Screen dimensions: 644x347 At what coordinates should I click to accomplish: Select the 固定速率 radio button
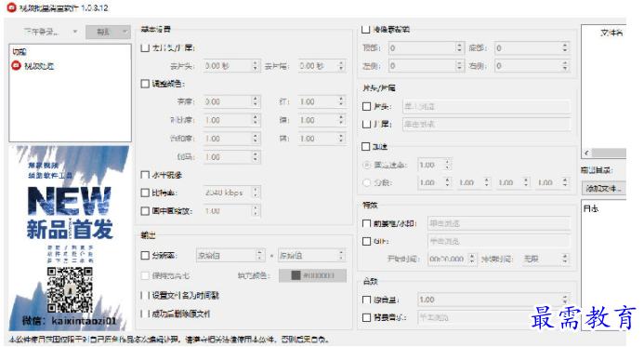point(366,165)
